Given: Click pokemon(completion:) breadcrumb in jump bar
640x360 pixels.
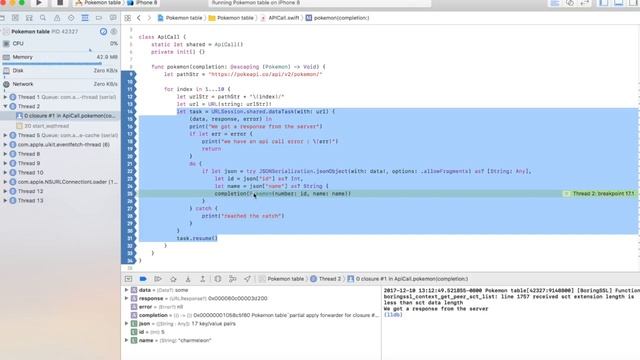Looking at the screenshot, I should click(338, 18).
